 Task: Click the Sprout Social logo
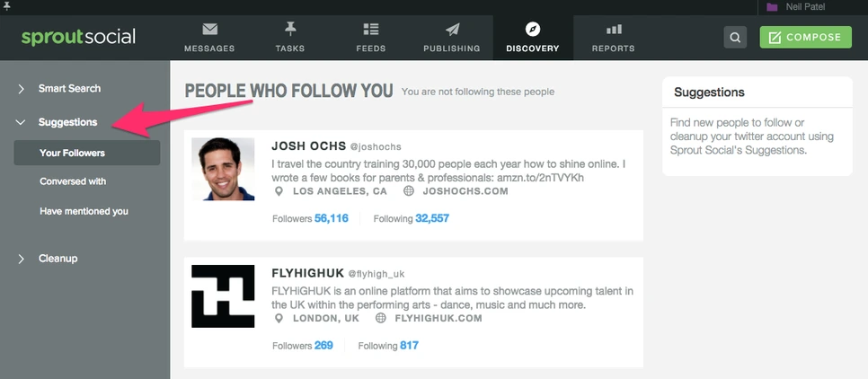[79, 37]
